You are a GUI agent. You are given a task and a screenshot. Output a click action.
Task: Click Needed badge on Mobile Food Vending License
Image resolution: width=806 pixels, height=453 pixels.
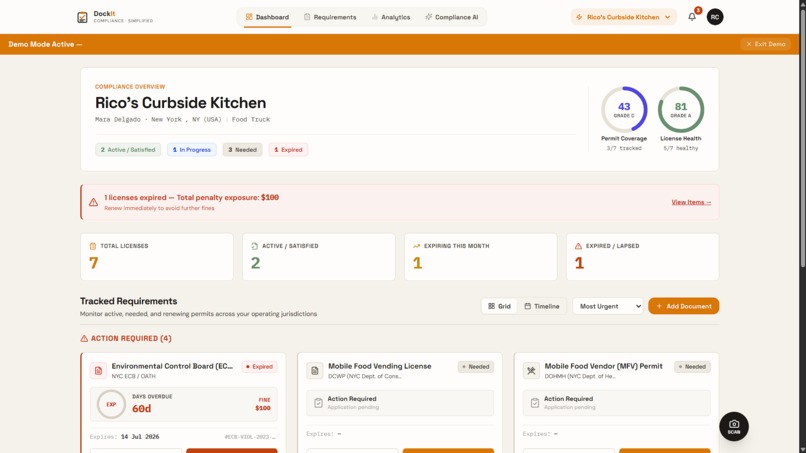pos(476,367)
